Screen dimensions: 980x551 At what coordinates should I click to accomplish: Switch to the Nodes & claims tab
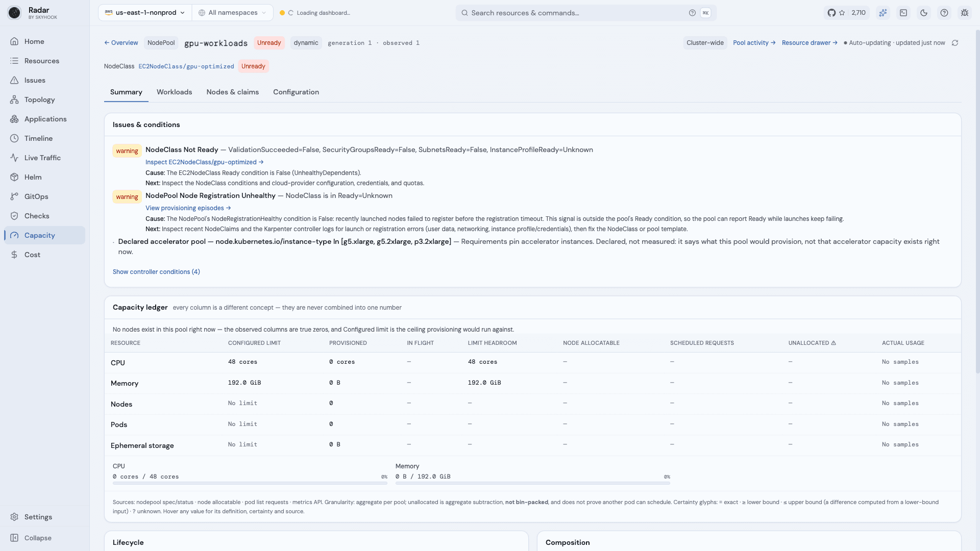pyautogui.click(x=232, y=92)
